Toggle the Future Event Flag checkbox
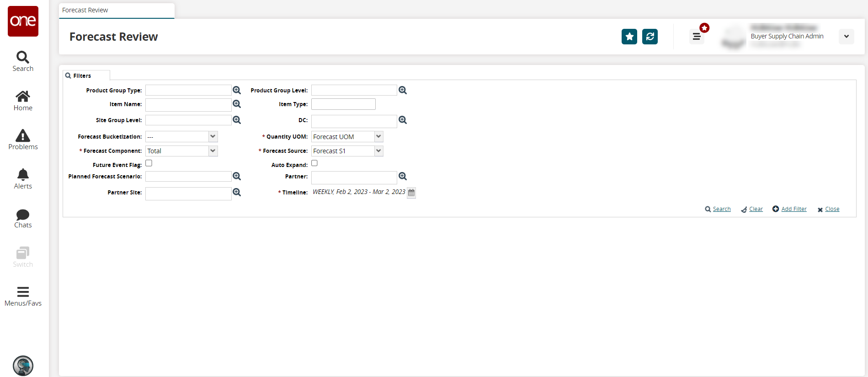This screenshot has width=868, height=377. (x=149, y=163)
